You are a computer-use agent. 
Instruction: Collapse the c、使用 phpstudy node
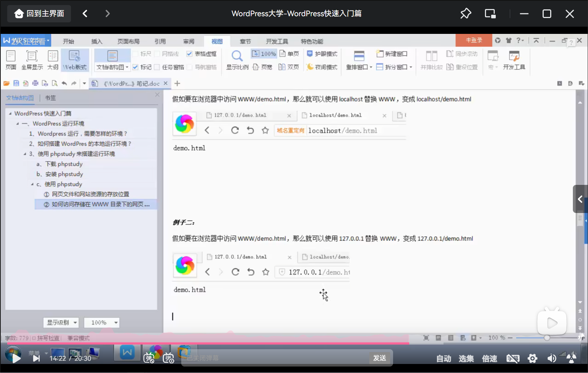tap(32, 184)
